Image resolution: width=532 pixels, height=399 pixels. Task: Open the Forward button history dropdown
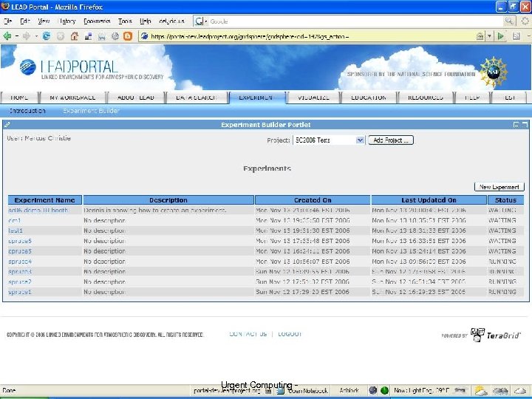36,36
